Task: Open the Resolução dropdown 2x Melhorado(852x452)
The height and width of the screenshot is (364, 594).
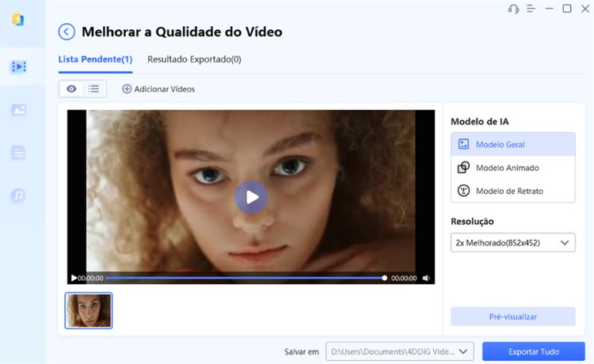Action: (513, 243)
